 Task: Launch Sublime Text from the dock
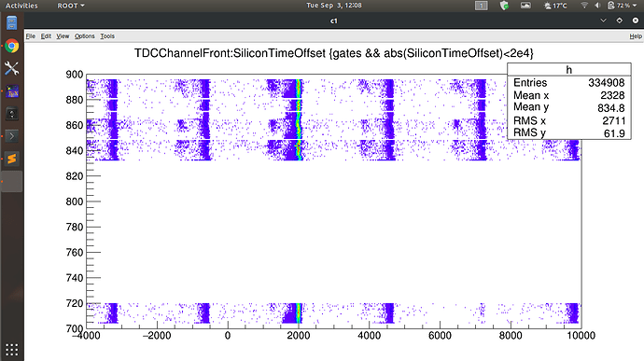pos(12,159)
